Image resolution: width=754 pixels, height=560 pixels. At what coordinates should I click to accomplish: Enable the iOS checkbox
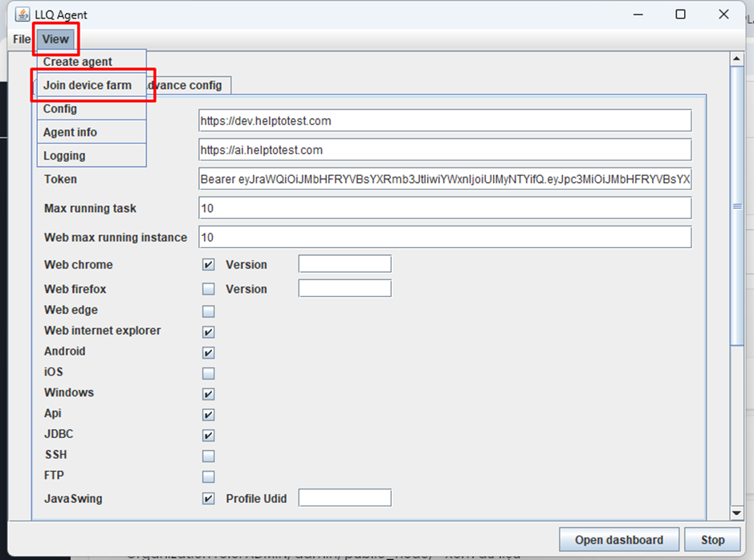tap(209, 373)
